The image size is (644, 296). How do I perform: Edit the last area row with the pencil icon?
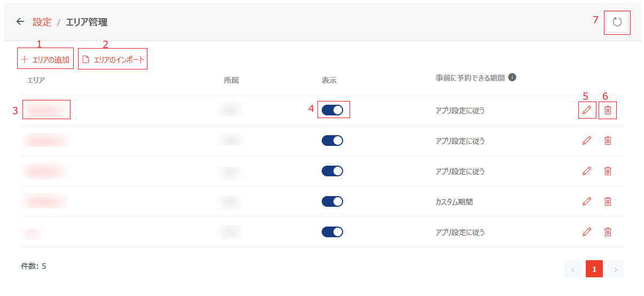[x=587, y=232]
